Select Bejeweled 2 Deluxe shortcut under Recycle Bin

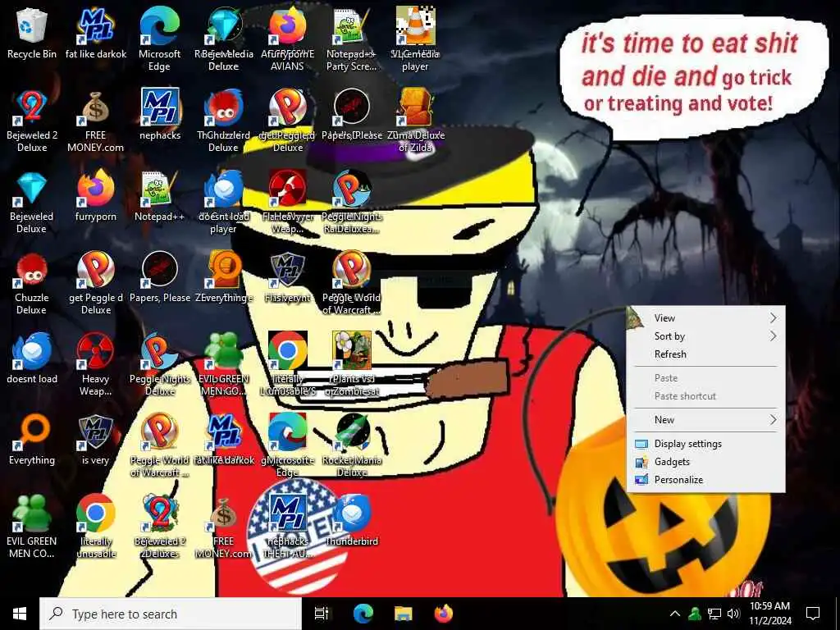pos(32,121)
